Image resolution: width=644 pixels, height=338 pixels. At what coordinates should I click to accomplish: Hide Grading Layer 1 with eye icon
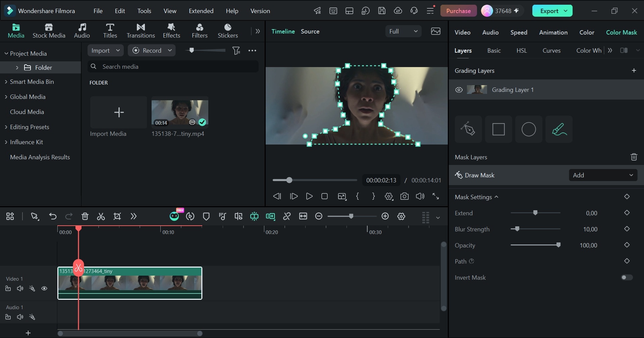[x=459, y=90]
